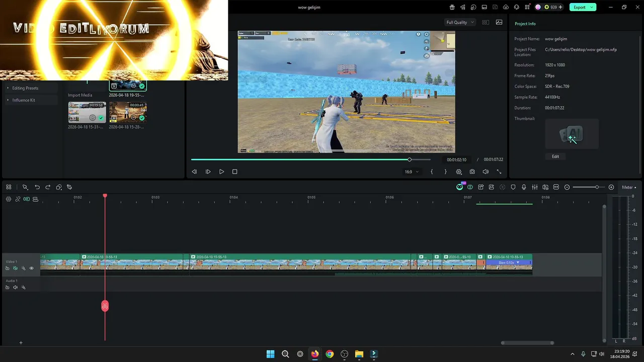The width and height of the screenshot is (644, 362).
Task: Stop the preview playback
Action: pyautogui.click(x=234, y=171)
